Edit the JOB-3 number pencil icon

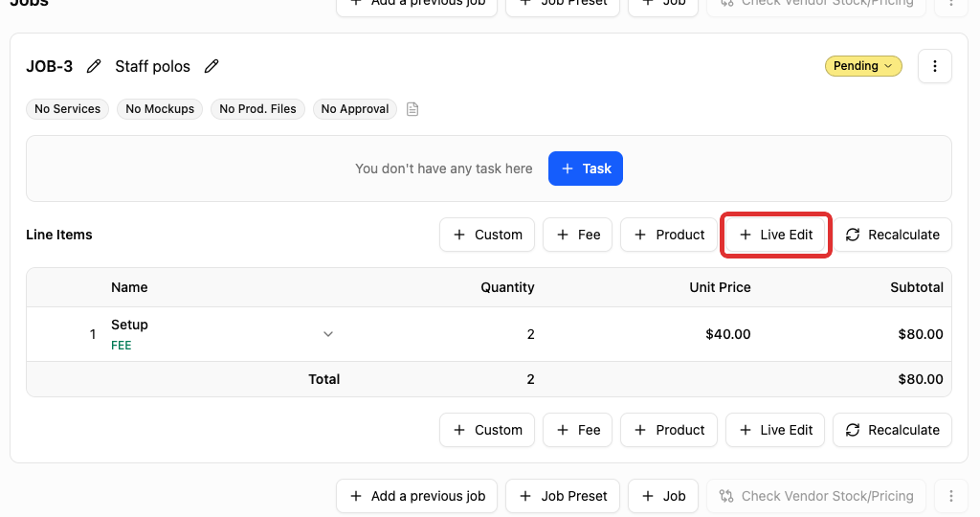94,66
